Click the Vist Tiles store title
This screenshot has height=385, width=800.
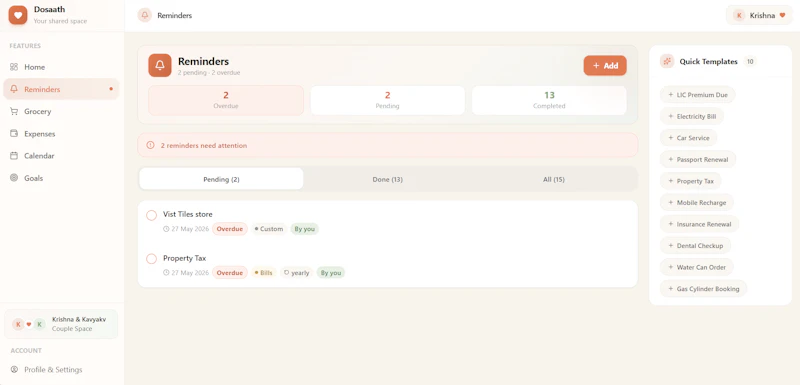188,214
